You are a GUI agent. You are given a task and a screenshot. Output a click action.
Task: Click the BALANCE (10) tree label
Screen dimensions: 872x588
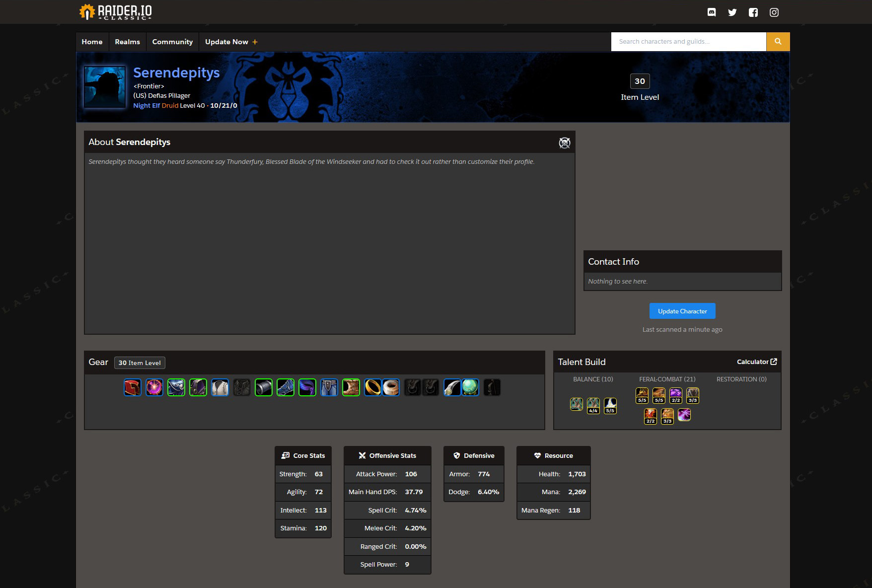[x=593, y=379]
